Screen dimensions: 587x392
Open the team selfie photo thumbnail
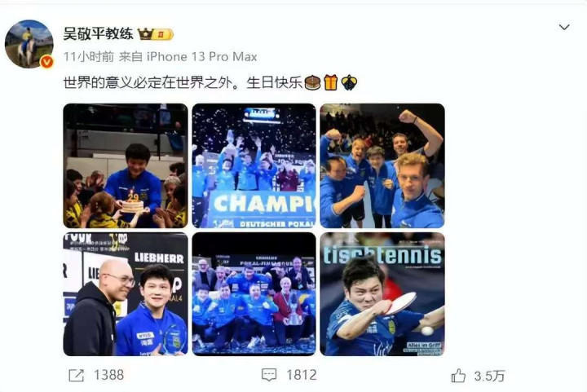382,165
